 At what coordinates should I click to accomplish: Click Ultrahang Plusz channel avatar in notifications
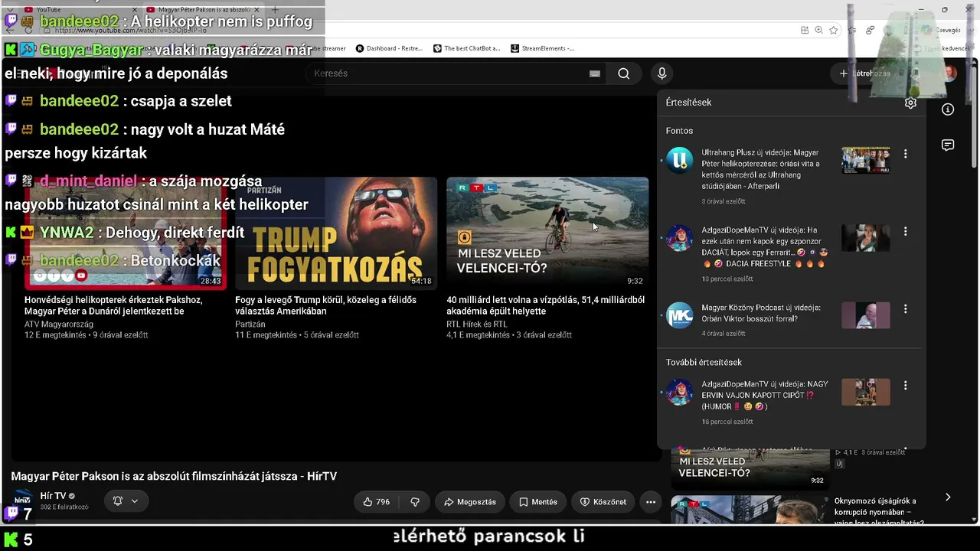point(679,160)
